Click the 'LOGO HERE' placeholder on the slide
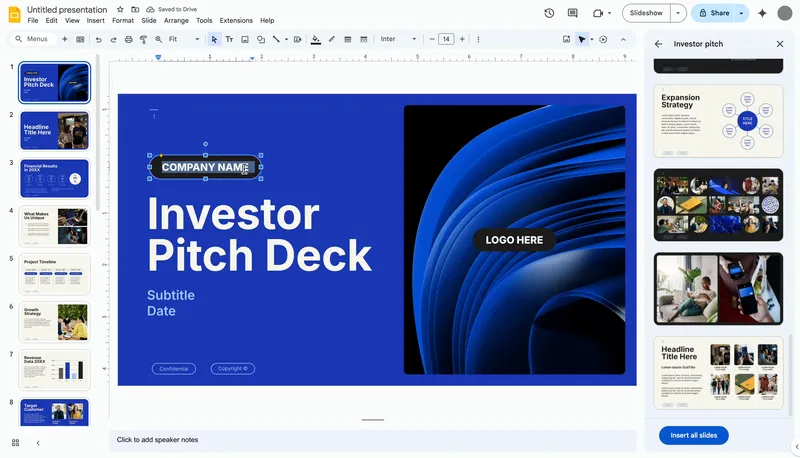Viewport: 800px width, 458px height. (514, 240)
